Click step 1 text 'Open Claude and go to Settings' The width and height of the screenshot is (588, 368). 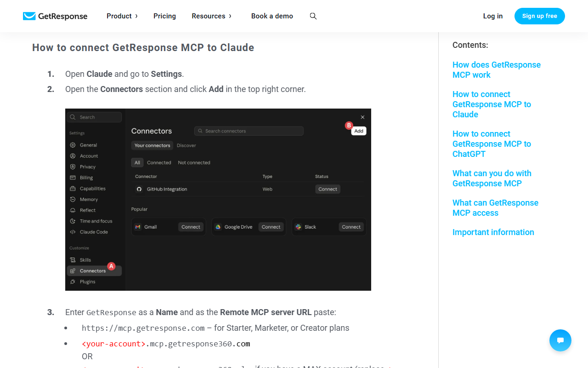[x=124, y=74]
